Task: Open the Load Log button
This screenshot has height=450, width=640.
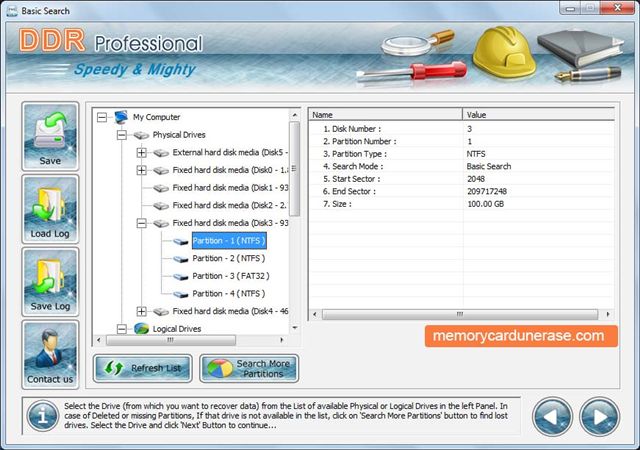Action: (50, 209)
